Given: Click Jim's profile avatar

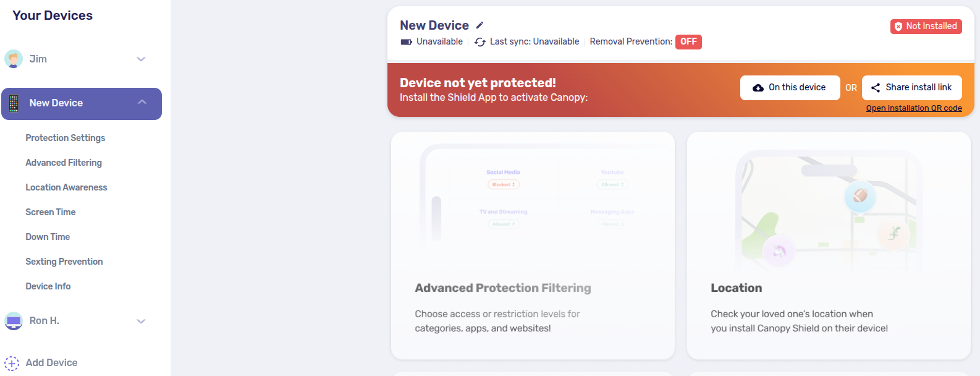Looking at the screenshot, I should point(14,59).
